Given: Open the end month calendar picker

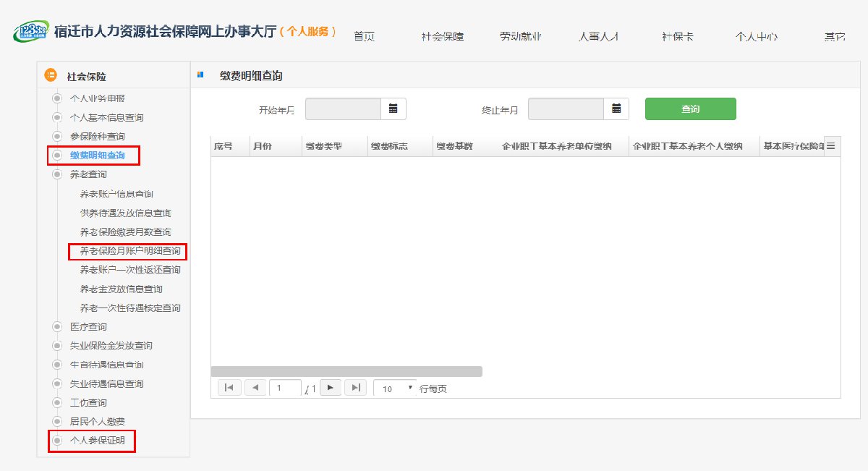Looking at the screenshot, I should pos(616,109).
